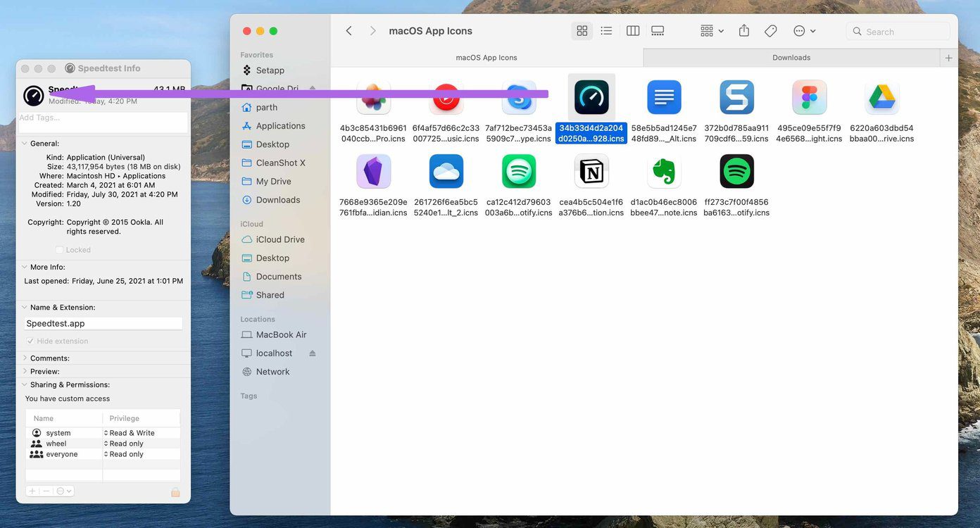Click the Search field in Finder
The image size is (980, 528).
point(898,32)
